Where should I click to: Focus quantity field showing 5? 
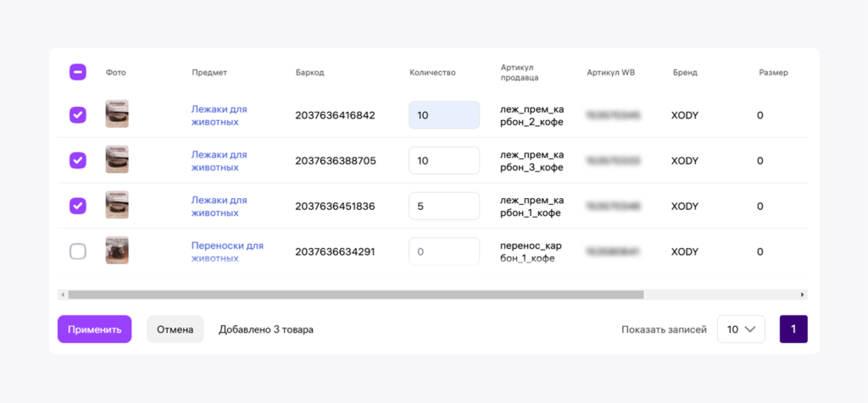[444, 206]
